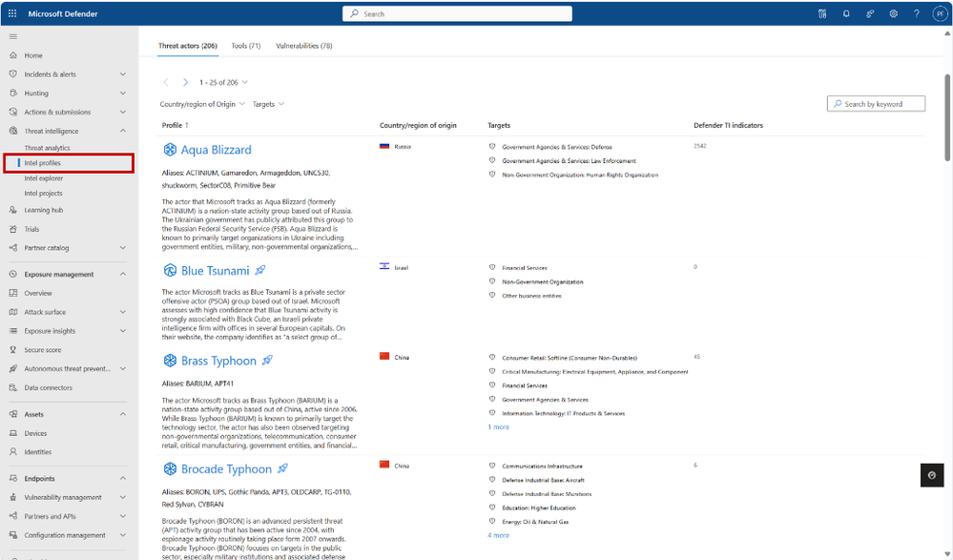Screen dimensions: 953x560
Task: Open the user account avatar
Action: point(941,13)
